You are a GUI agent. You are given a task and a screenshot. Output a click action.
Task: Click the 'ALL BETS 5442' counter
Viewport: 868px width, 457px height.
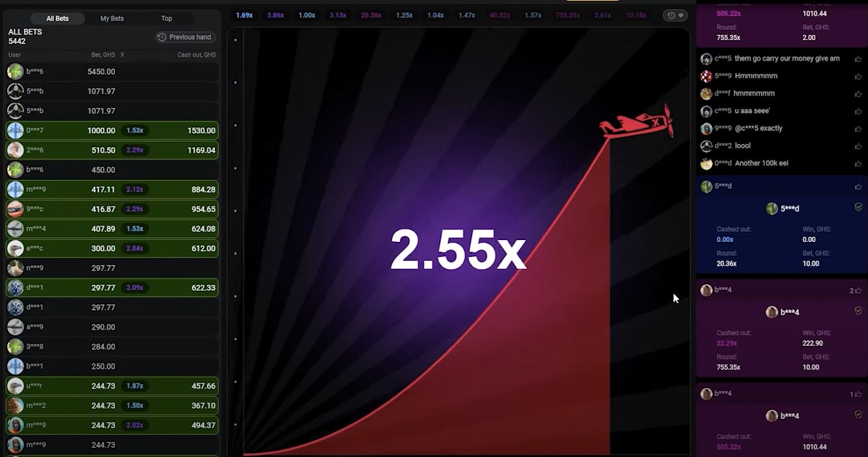pos(25,36)
